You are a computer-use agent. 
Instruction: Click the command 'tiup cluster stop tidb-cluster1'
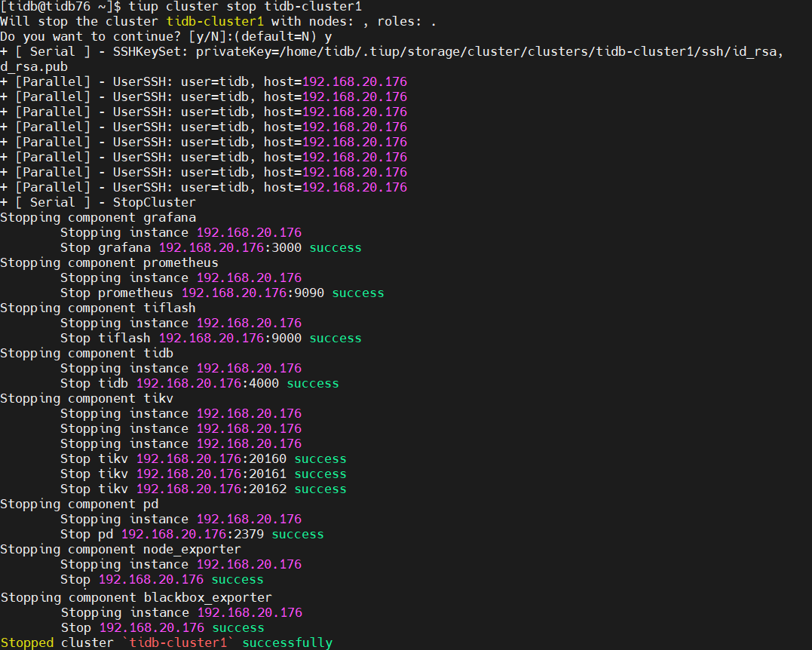point(246,7)
